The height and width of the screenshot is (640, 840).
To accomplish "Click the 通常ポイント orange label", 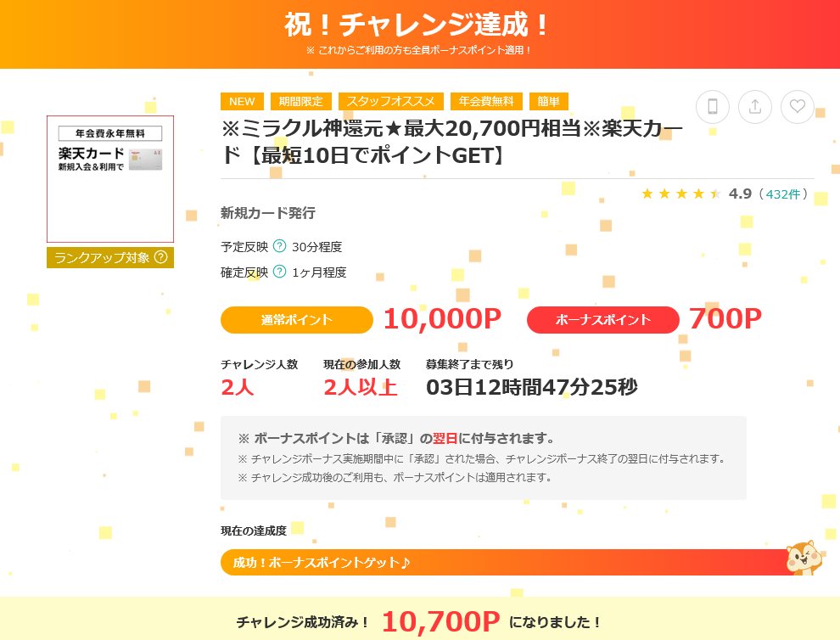I will point(297,320).
